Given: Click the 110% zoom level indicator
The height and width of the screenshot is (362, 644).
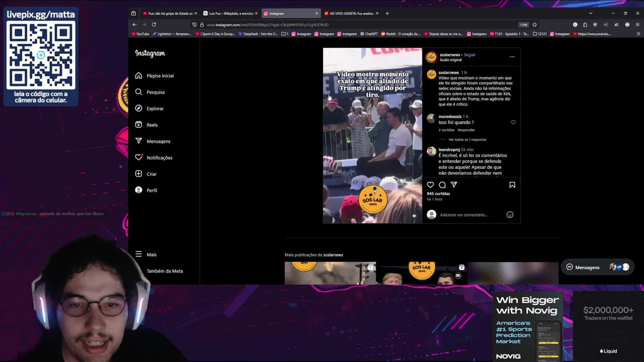Looking at the screenshot, I should coord(524,25).
